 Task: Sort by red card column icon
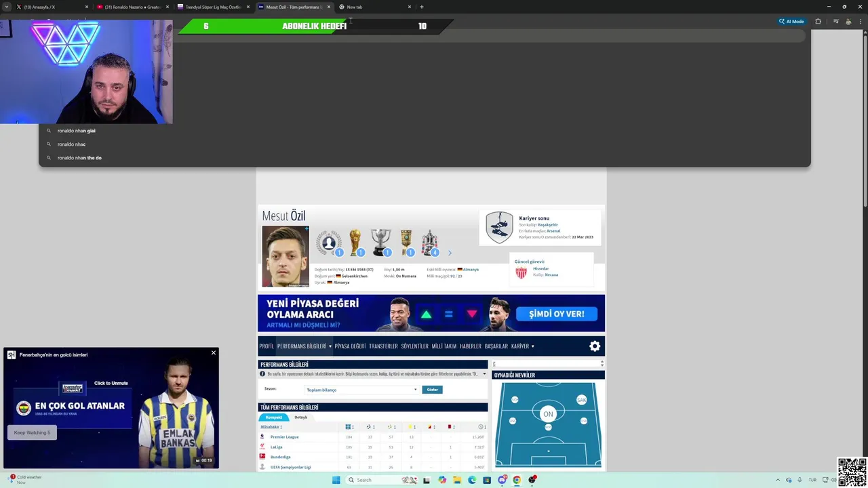450,427
